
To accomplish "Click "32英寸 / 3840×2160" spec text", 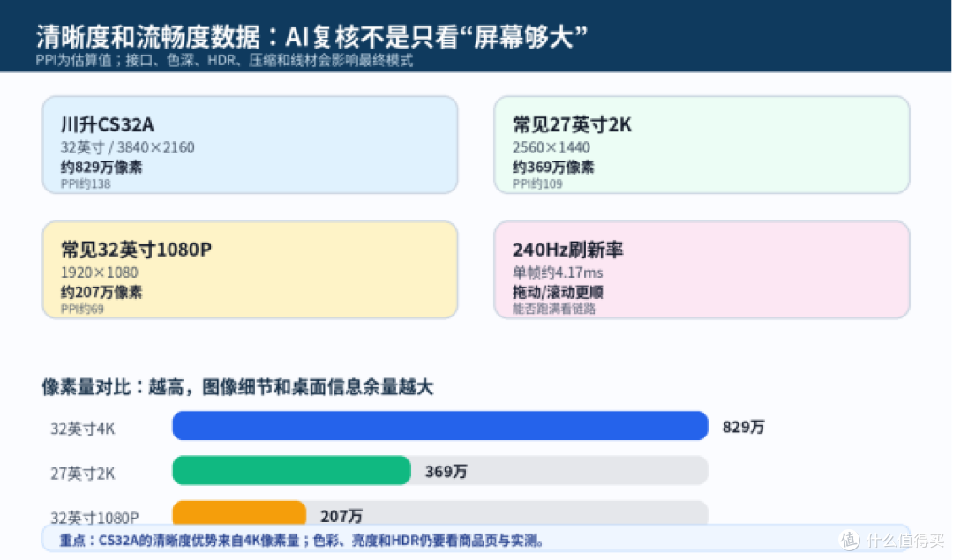I will point(127,147).
